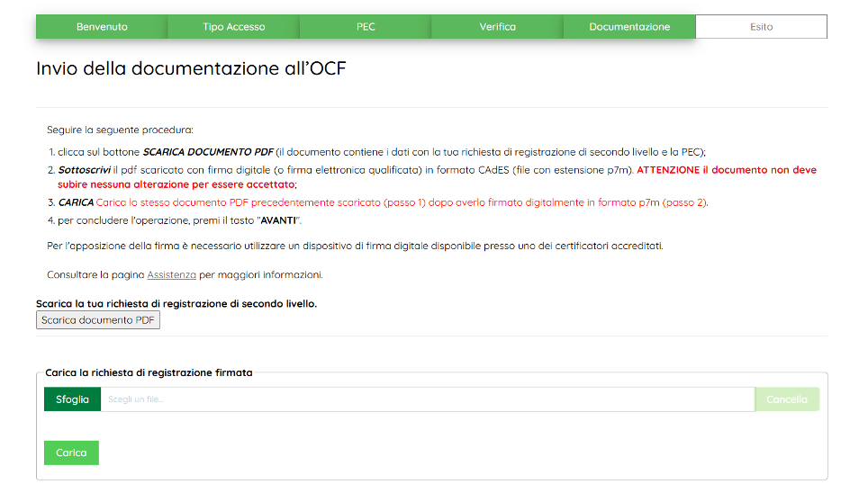Click the green Sfoglia browse button
The image size is (868, 493).
72,399
